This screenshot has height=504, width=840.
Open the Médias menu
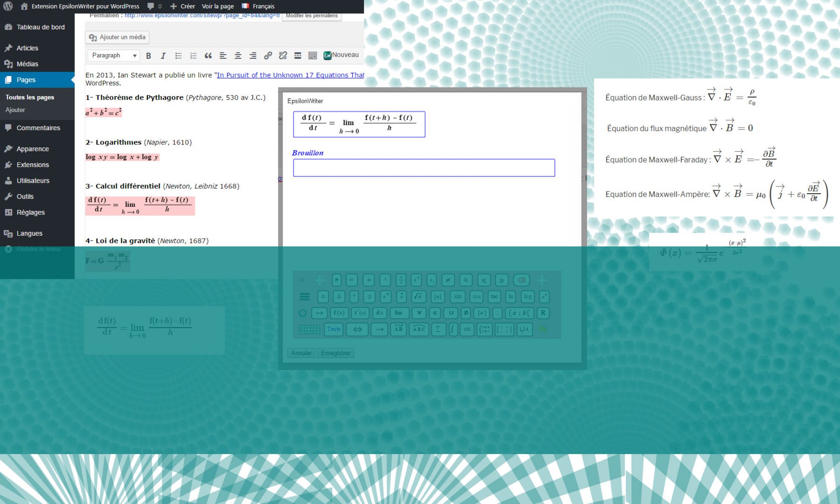point(37,64)
